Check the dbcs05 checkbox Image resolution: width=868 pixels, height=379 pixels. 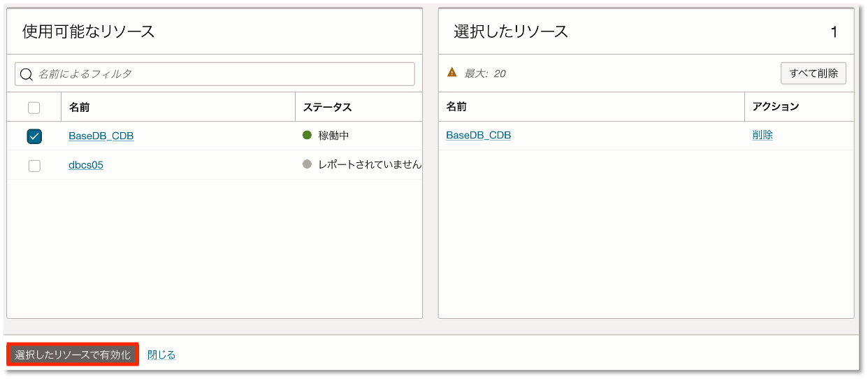tap(34, 166)
